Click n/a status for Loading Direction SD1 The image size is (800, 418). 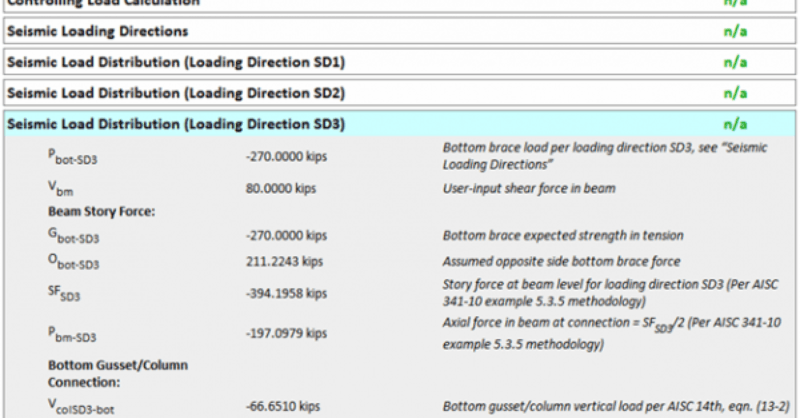736,62
